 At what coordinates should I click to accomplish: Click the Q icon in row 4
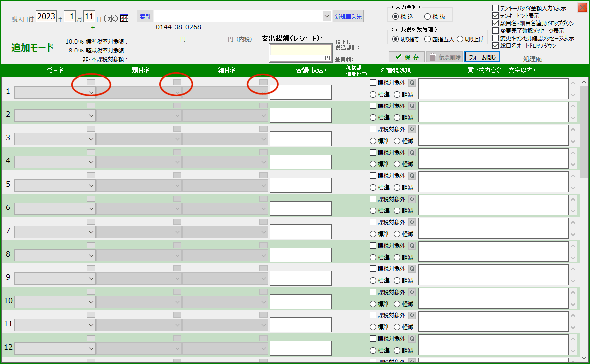(x=412, y=153)
